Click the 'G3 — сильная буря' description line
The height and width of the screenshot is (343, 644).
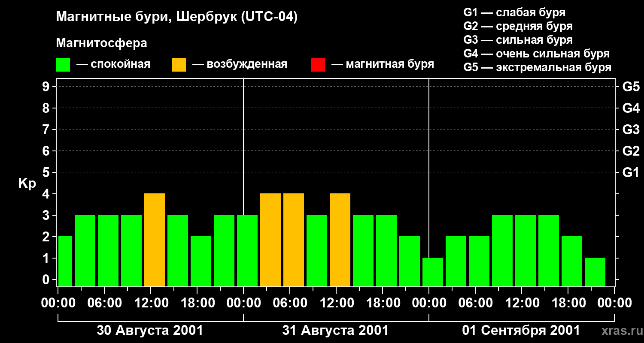coord(518,40)
